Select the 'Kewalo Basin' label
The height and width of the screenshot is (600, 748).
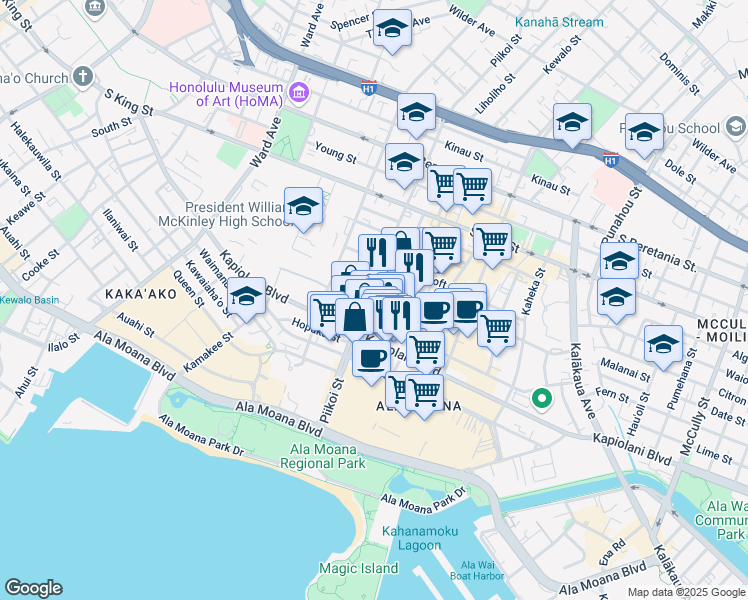tap(30, 300)
